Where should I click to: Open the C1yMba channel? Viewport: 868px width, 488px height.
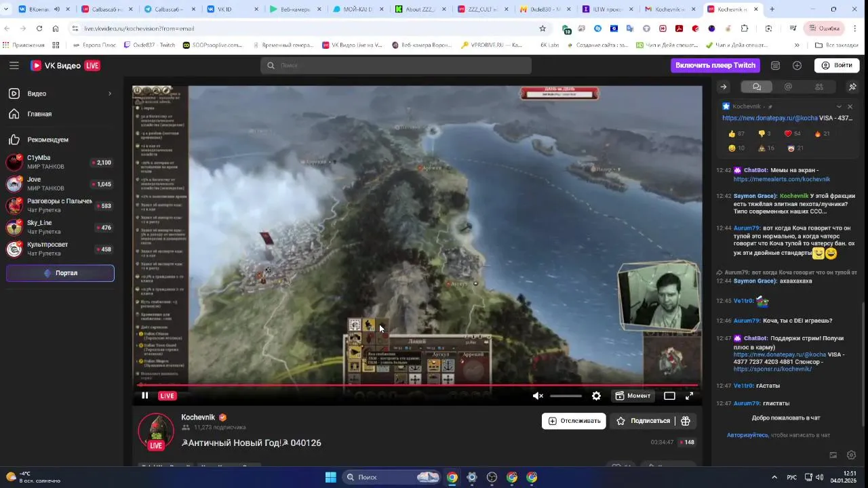point(60,162)
